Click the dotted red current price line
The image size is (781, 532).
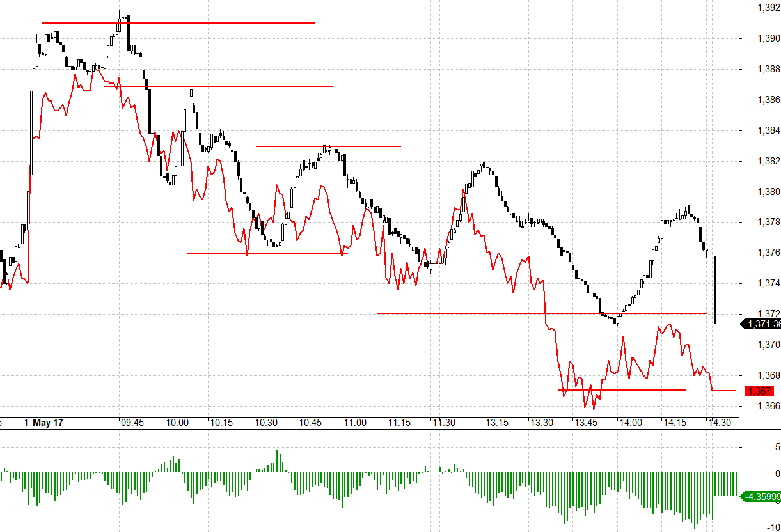369,324
